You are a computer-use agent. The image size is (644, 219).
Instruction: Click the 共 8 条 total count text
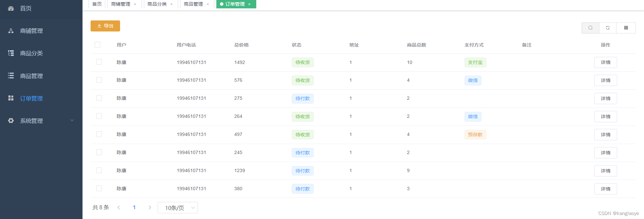[101, 207]
